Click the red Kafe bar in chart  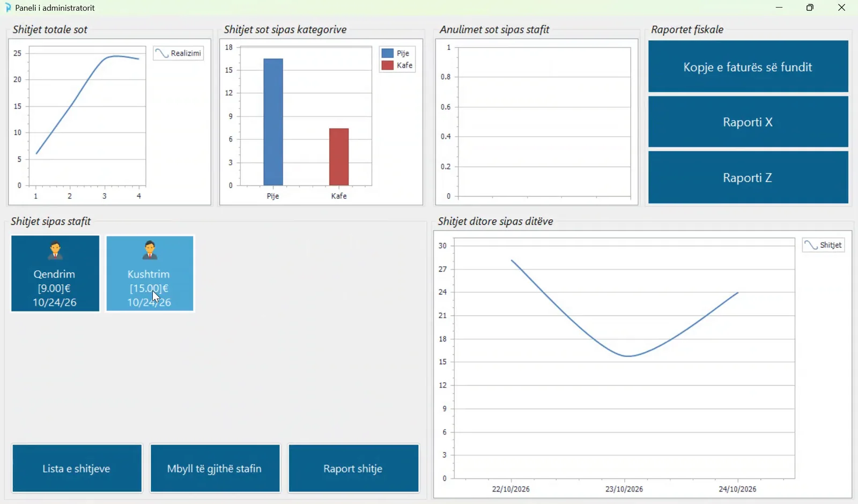tap(339, 157)
